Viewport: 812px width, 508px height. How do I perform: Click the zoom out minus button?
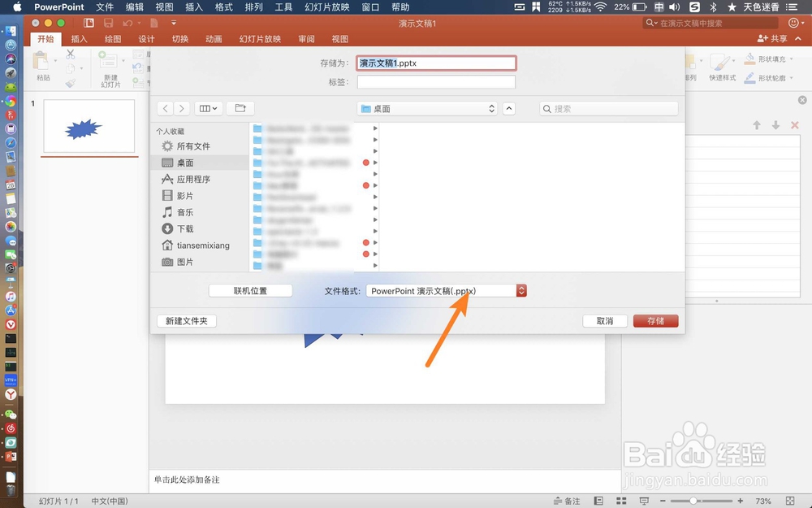point(663,501)
